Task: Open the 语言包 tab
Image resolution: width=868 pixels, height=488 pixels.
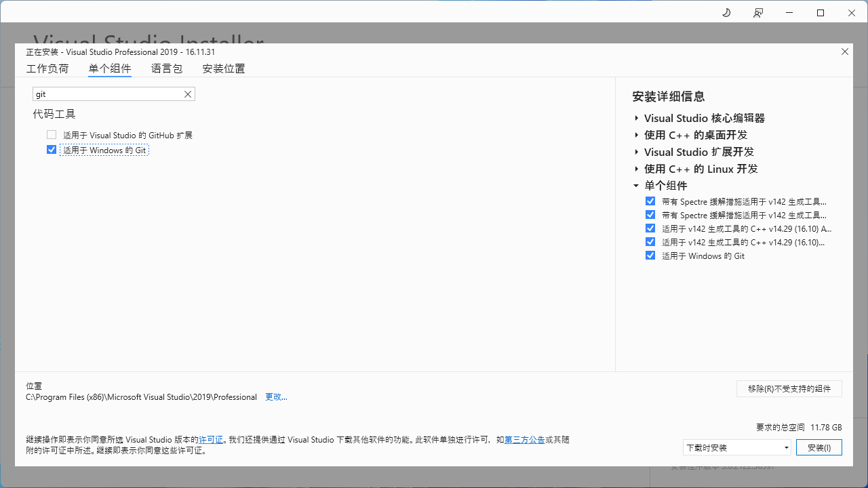Action: point(167,68)
